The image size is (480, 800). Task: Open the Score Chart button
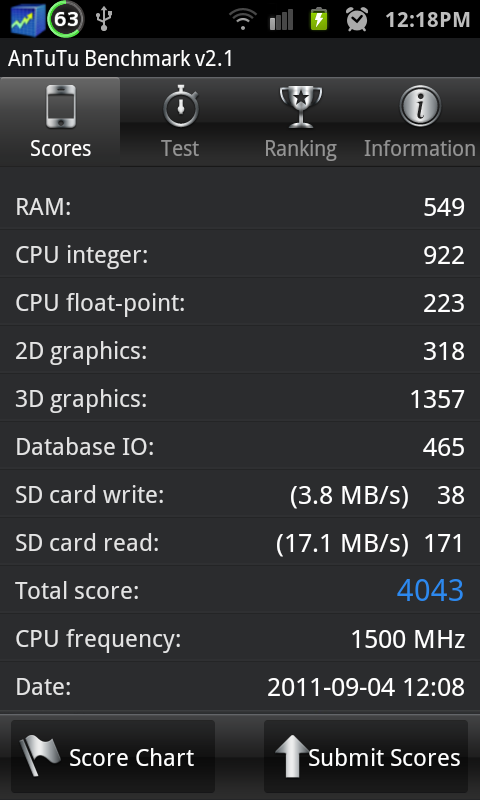[113, 757]
